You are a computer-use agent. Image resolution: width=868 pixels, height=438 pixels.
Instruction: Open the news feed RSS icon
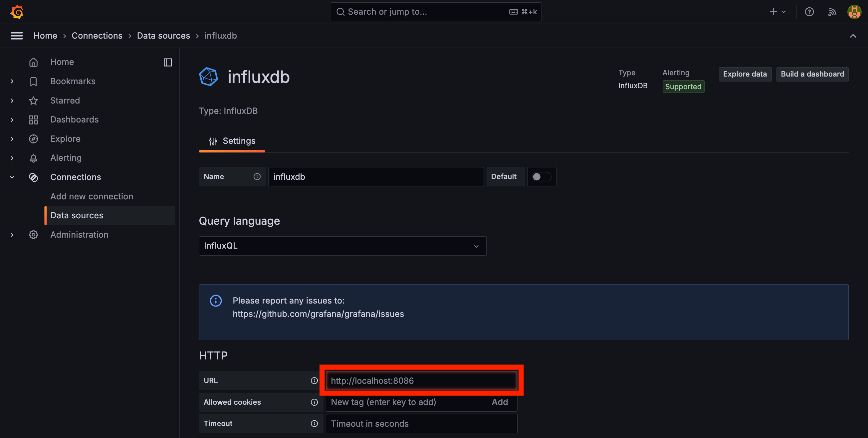tap(832, 12)
